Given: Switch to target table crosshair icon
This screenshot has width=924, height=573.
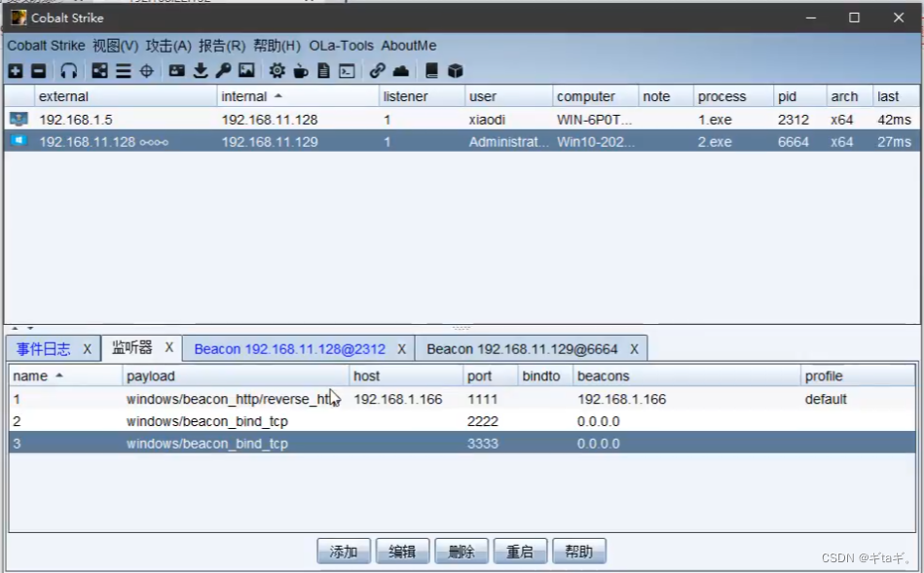Looking at the screenshot, I should [x=146, y=71].
